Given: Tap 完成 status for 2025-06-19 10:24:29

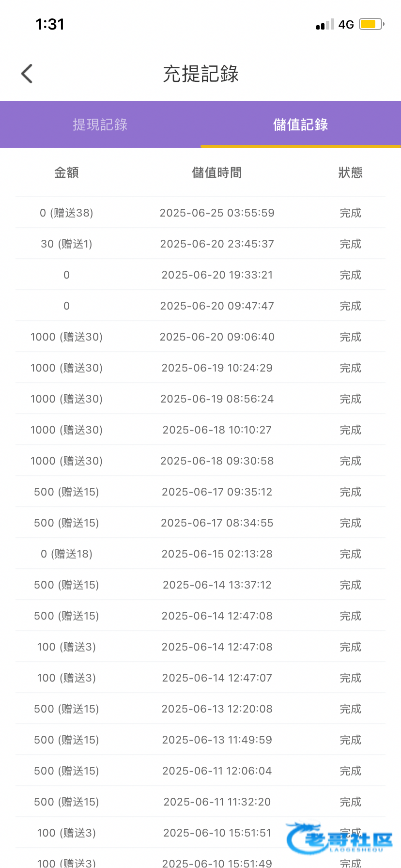Looking at the screenshot, I should (350, 368).
